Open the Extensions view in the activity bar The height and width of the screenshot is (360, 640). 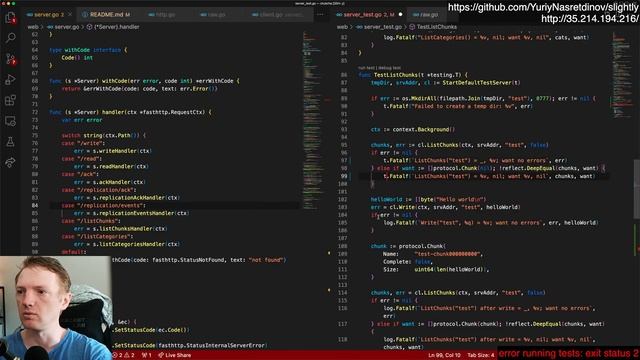[10, 100]
